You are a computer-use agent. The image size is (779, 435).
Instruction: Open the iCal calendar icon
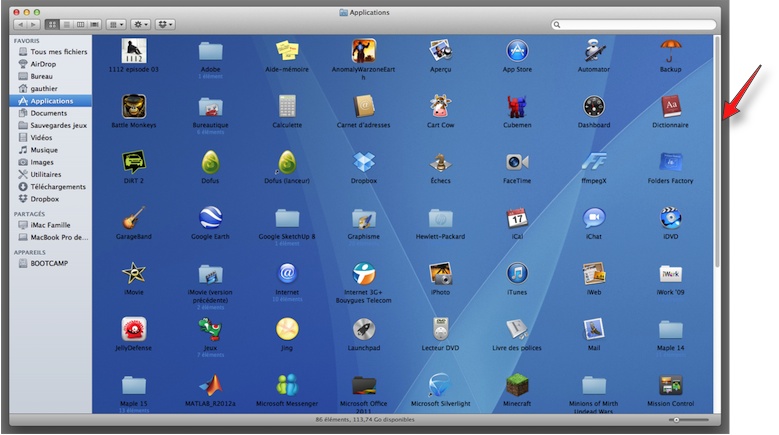pyautogui.click(x=517, y=218)
